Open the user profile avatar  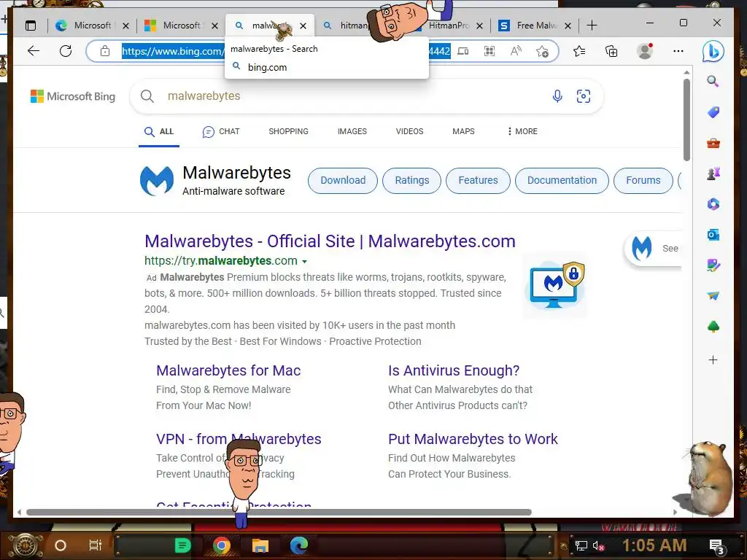coord(645,51)
